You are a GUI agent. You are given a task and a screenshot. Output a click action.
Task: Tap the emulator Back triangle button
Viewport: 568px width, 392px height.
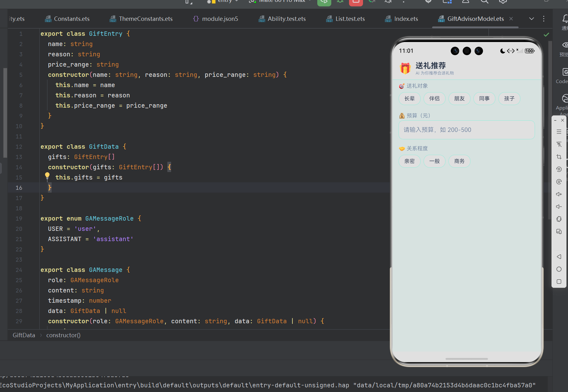(x=559, y=257)
